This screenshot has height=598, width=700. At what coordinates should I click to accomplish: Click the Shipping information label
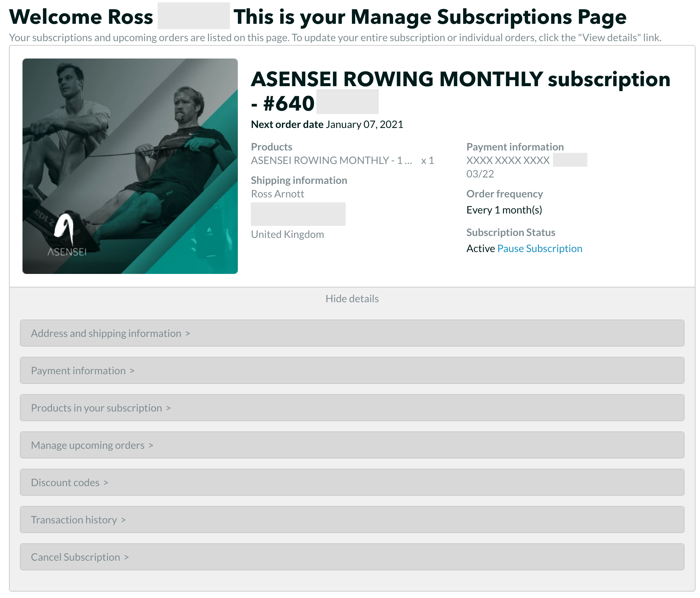point(299,180)
